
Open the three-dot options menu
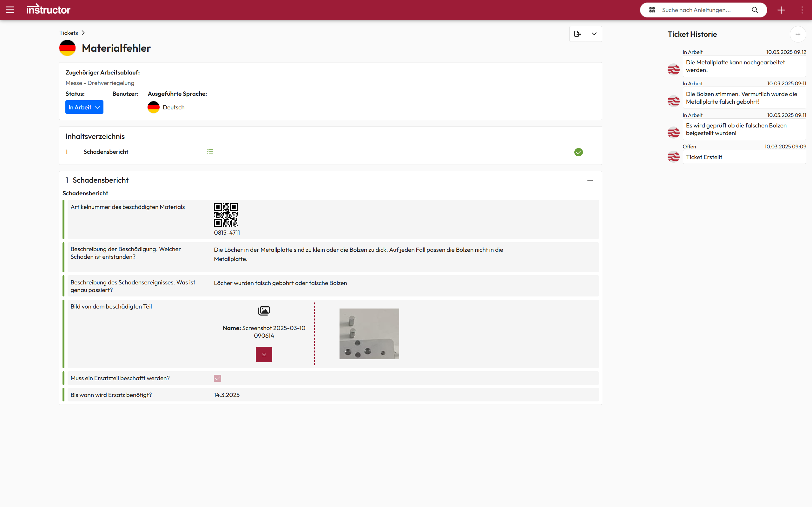(802, 10)
